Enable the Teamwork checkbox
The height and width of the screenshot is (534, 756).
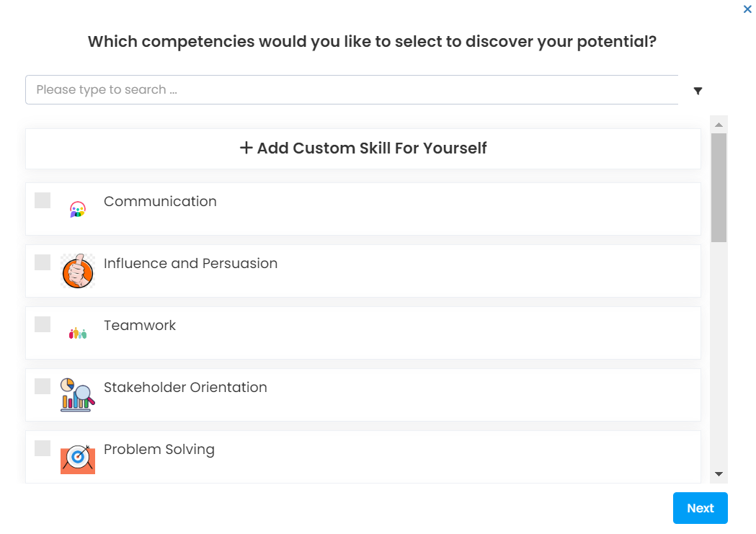[43, 324]
